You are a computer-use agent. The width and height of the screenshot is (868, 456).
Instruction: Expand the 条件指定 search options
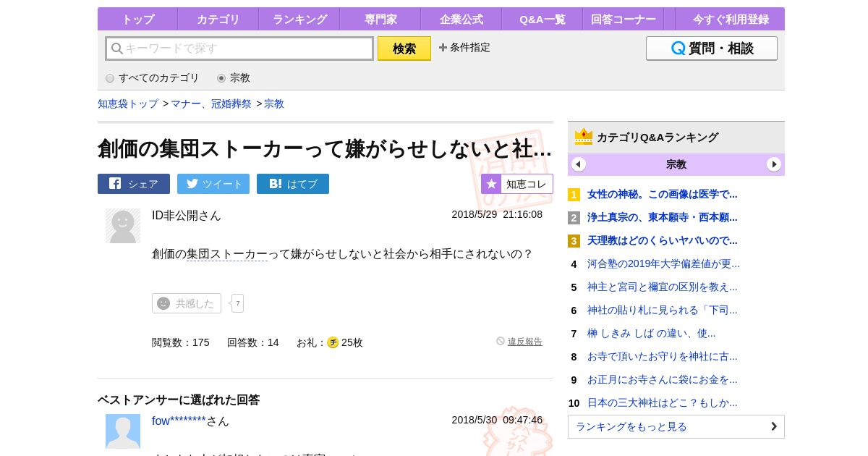(x=464, y=48)
